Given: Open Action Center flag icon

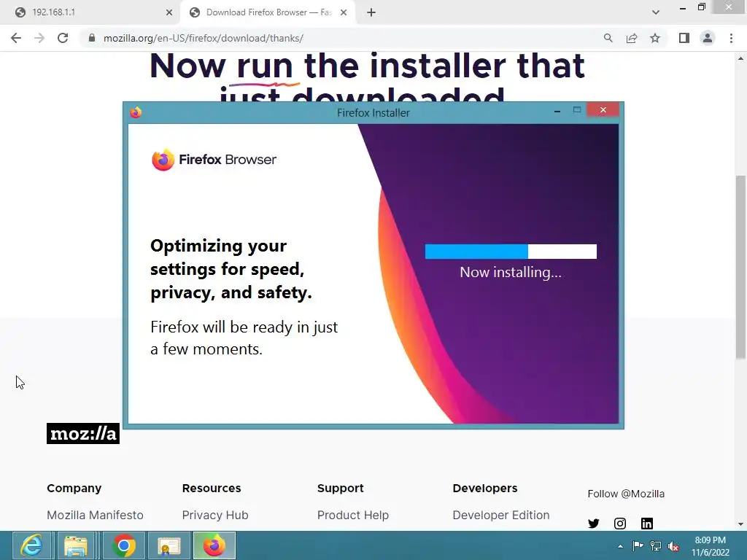Looking at the screenshot, I should point(638,546).
